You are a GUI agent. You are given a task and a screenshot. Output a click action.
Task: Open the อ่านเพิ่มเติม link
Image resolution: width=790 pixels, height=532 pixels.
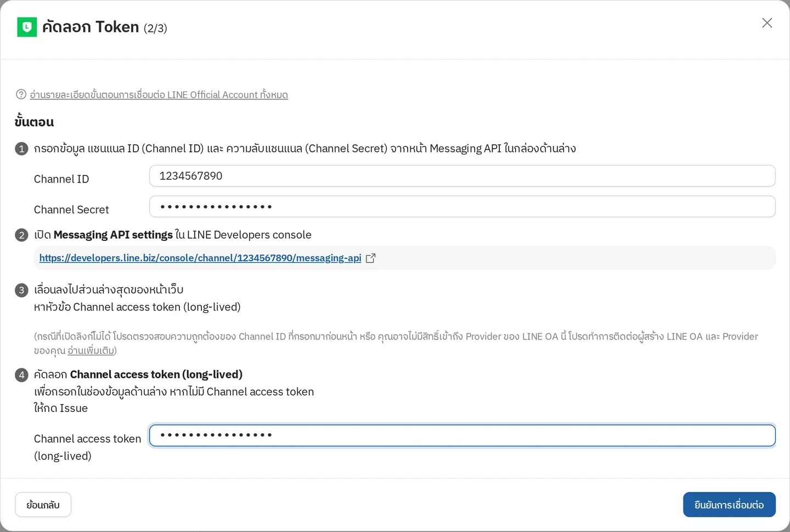tap(91, 350)
